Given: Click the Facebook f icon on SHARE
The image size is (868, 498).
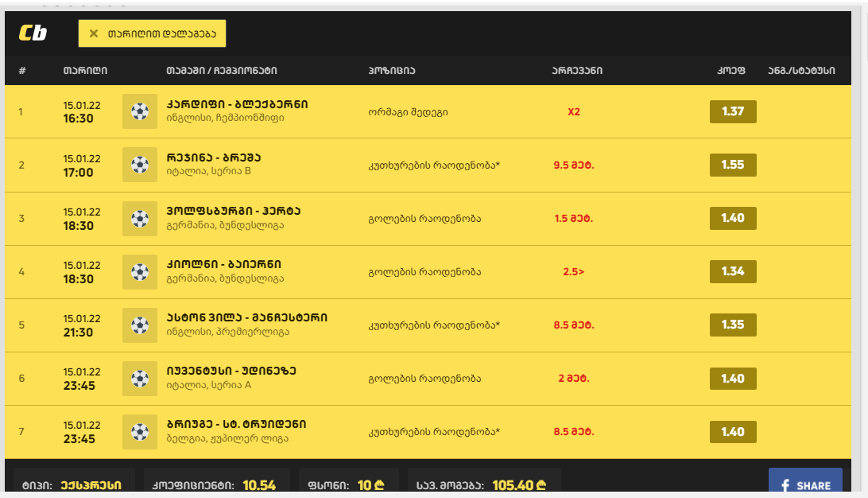Looking at the screenshot, I should click(785, 486).
